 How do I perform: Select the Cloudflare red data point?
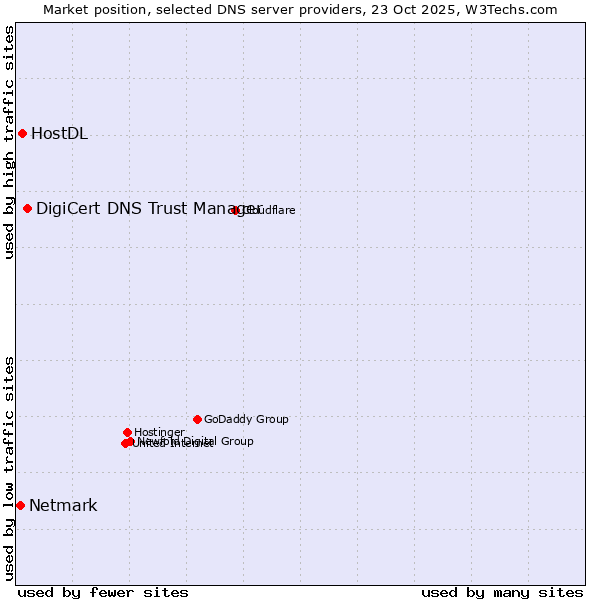coord(236,210)
